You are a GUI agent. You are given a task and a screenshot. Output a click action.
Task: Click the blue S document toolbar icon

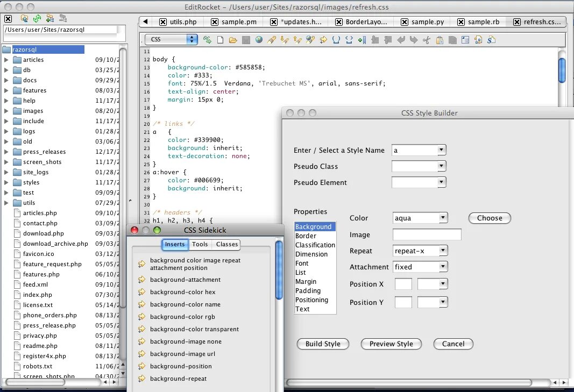491,40
